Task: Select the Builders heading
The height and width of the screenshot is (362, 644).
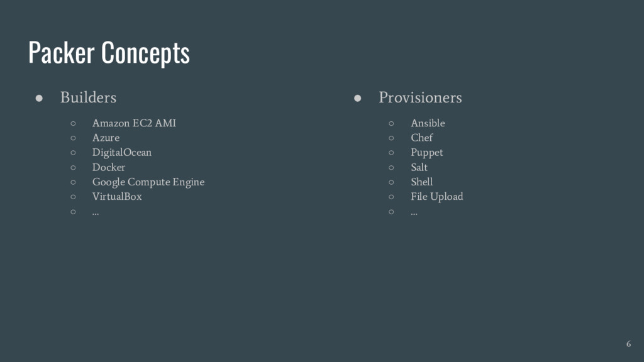Action: coord(88,97)
